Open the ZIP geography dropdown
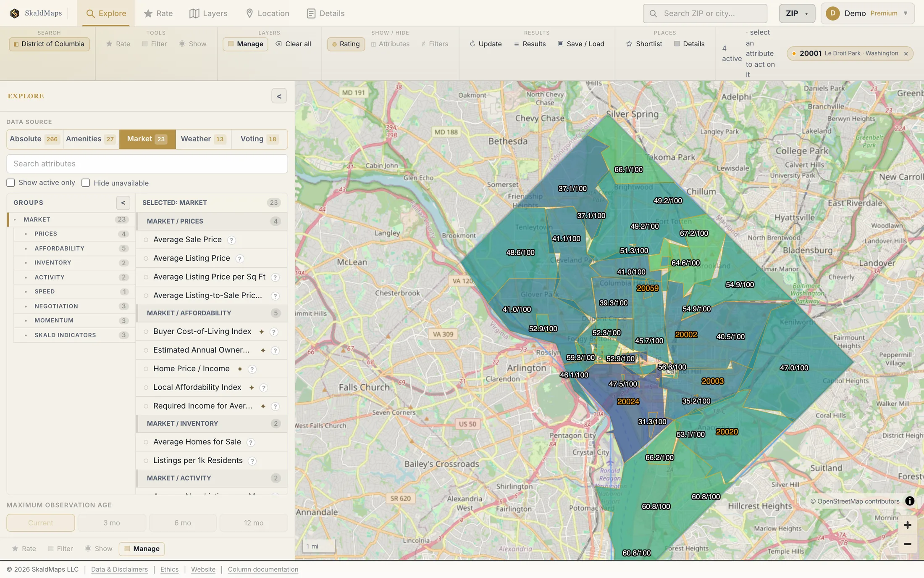This screenshot has height=578, width=924. (797, 13)
